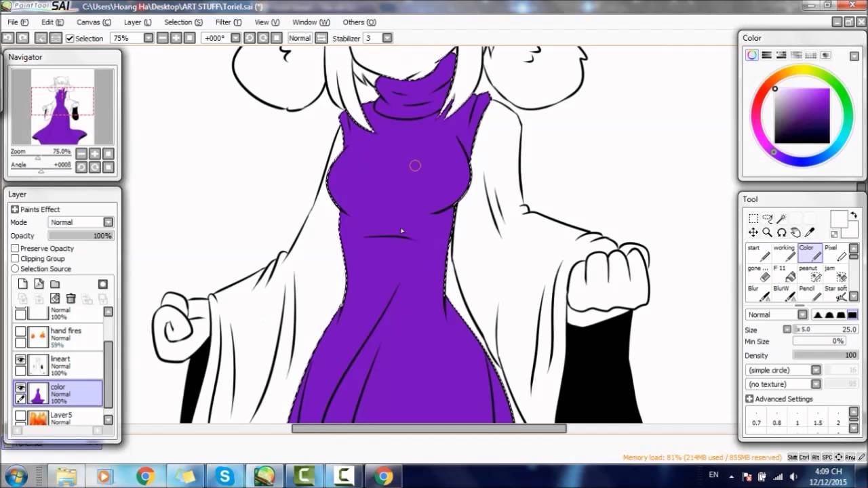The image size is (868, 488).
Task: Choose the 'gone' eraser preset
Action: (x=759, y=273)
